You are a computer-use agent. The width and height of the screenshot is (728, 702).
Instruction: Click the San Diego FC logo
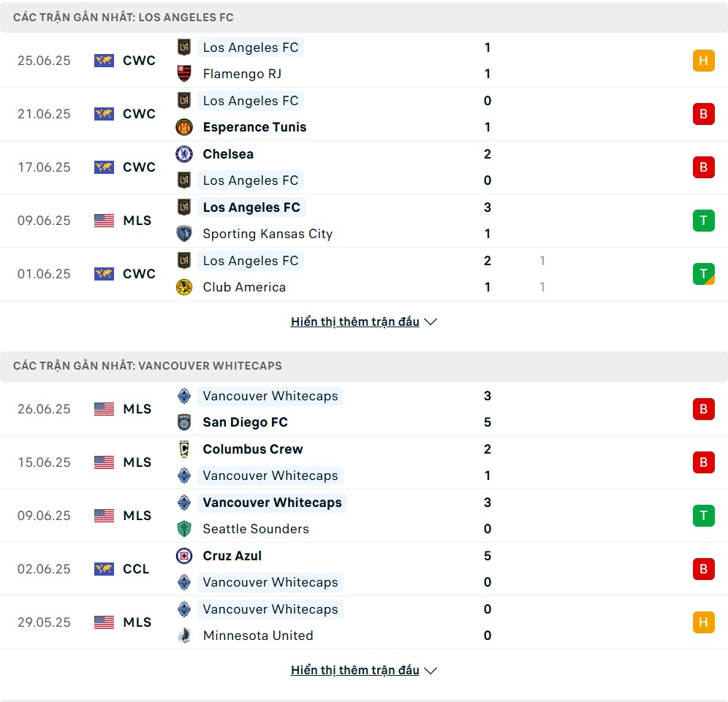tap(184, 422)
